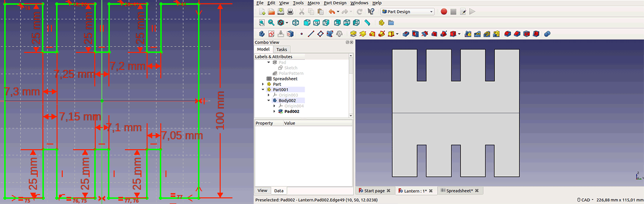Image resolution: width=644 pixels, height=204 pixels.
Task: Open the File menu
Action: tap(260, 3)
